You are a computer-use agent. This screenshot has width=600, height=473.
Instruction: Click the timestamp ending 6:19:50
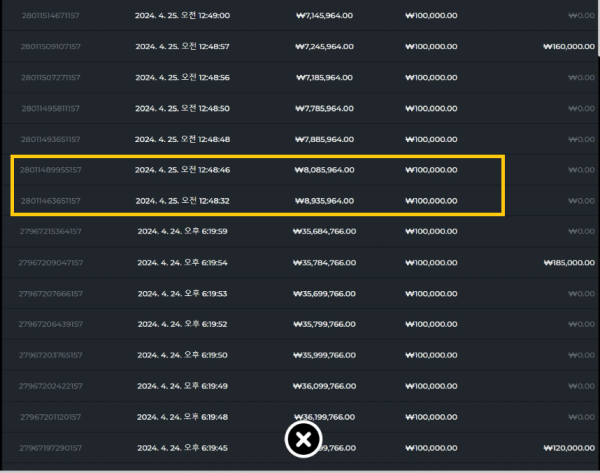click(183, 355)
